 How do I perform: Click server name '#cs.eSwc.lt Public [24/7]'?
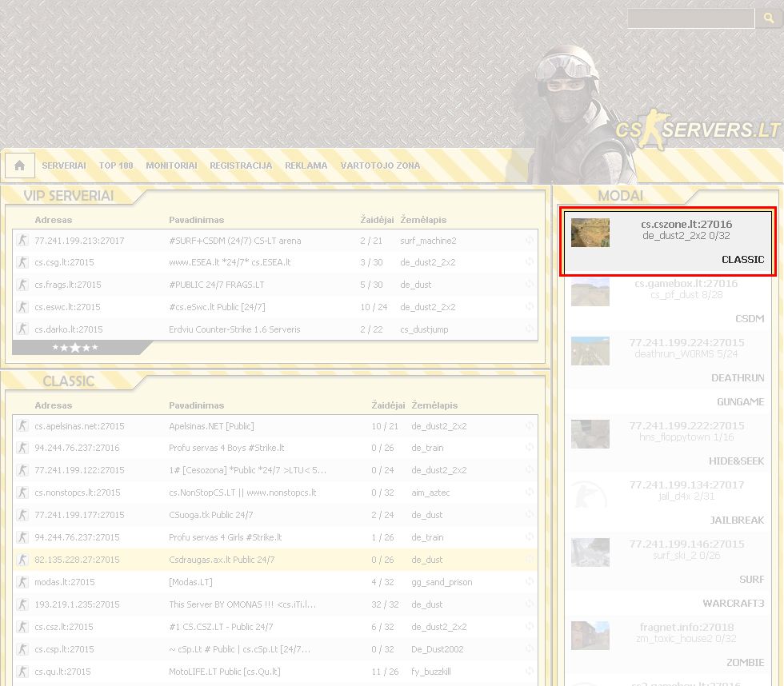tap(217, 307)
